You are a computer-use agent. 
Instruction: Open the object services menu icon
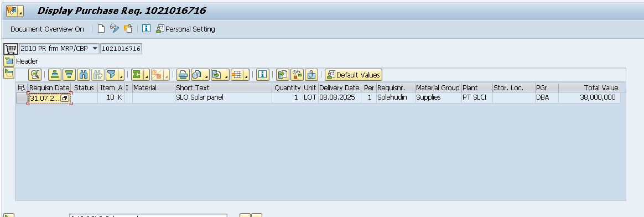(x=15, y=11)
